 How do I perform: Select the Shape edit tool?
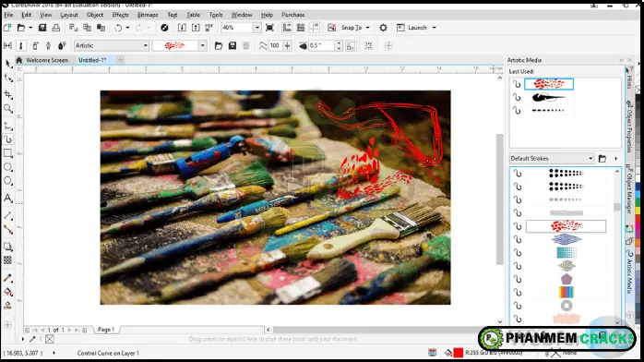tap(8, 78)
